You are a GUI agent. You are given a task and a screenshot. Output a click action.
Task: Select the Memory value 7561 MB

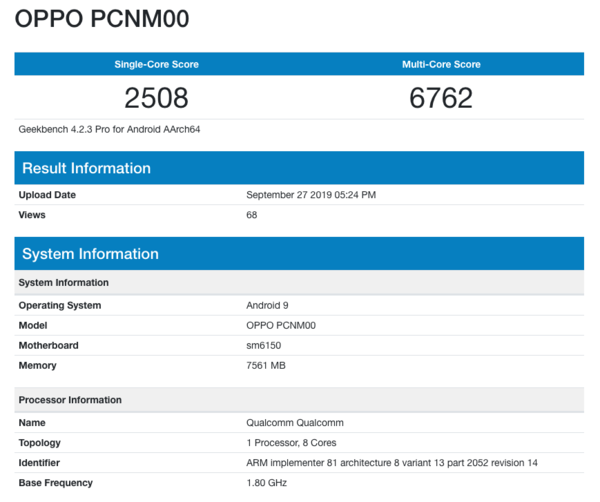coord(266,366)
